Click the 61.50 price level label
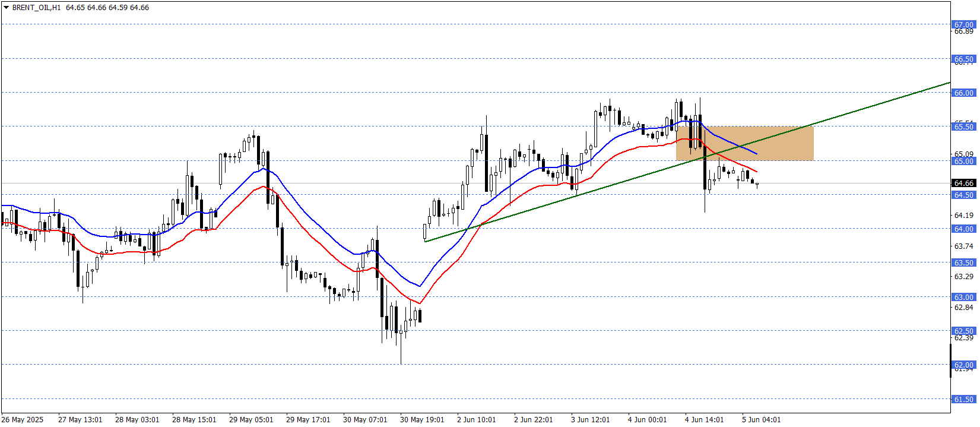Viewport: 980px width, 427px height. click(x=964, y=399)
